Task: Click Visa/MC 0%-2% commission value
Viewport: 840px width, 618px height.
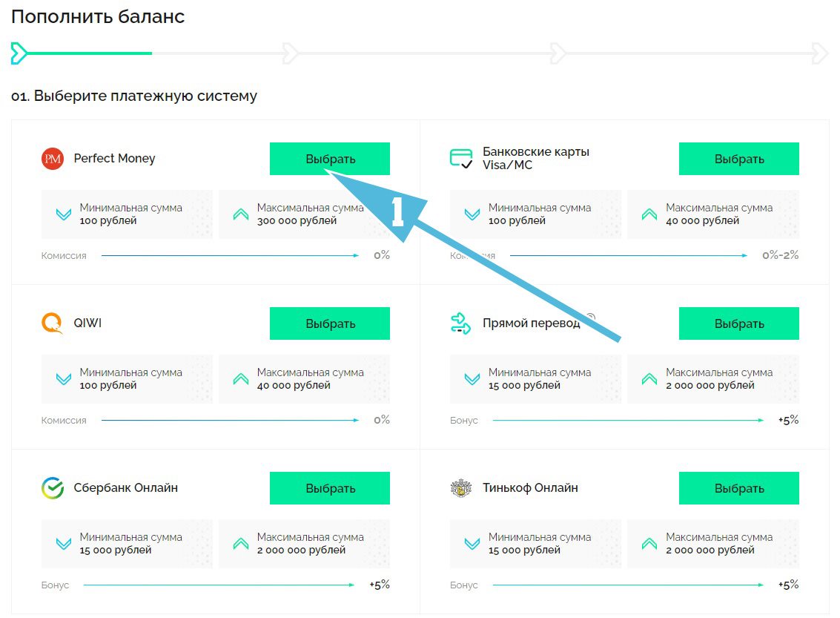Action: pos(780,255)
